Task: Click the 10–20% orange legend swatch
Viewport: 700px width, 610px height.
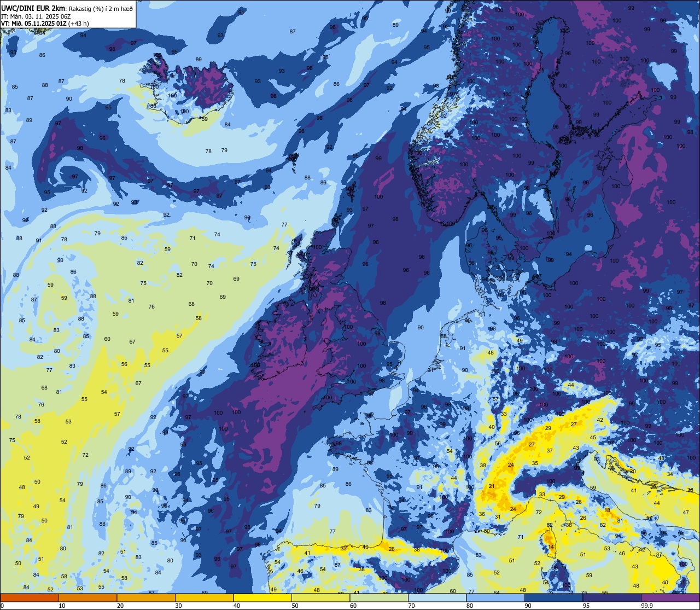Action: 87,597
